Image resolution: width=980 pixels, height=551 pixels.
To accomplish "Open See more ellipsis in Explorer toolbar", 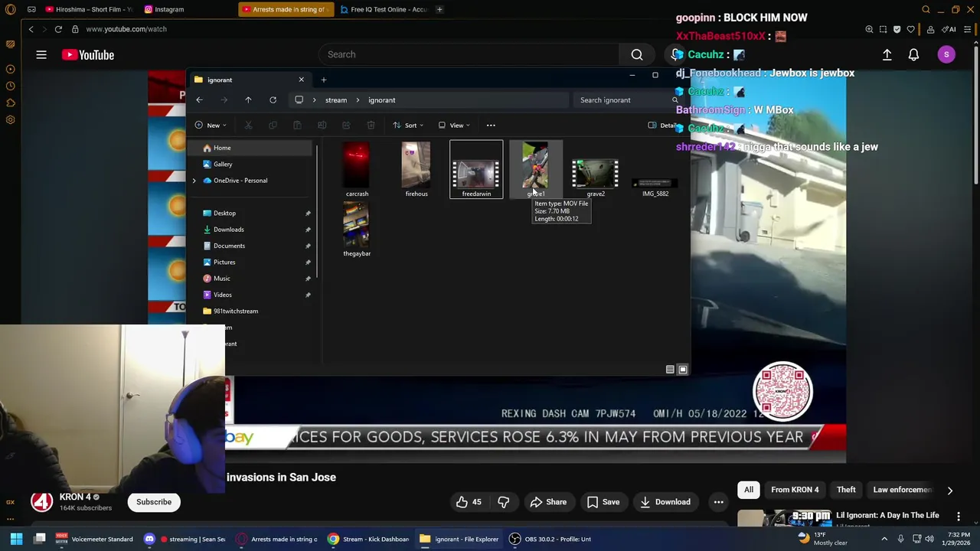I will [491, 125].
